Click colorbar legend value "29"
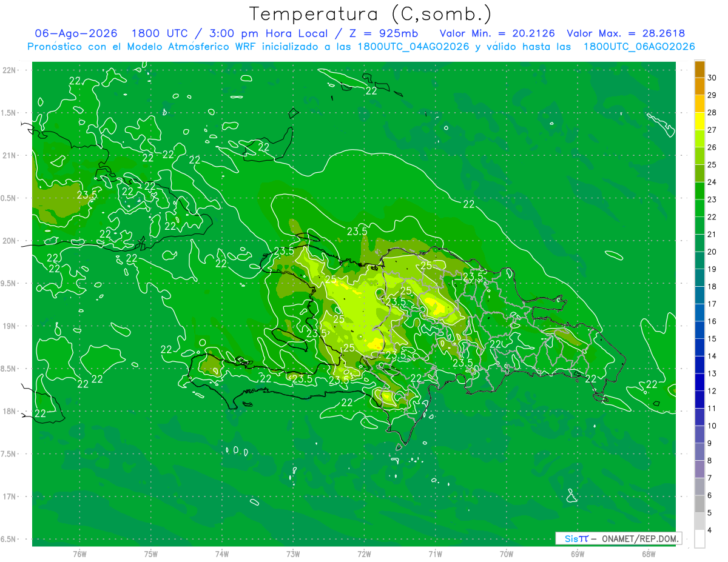Image resolution: width=728 pixels, height=562 pixels. click(x=712, y=95)
